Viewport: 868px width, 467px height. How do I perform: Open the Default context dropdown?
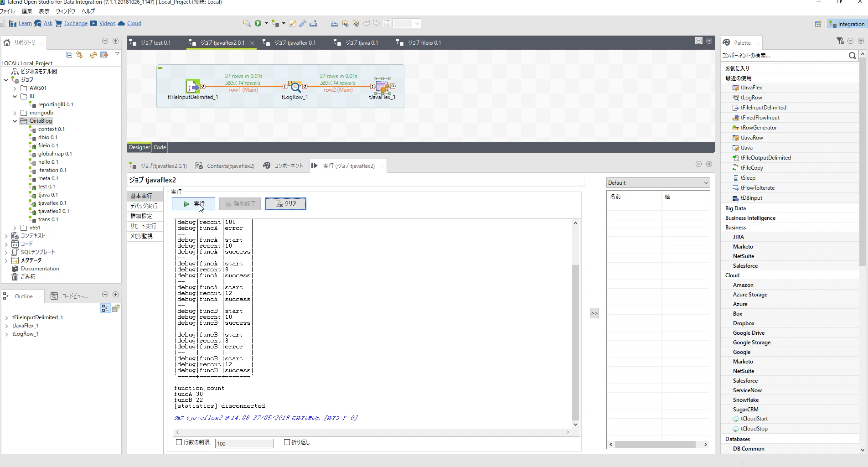(x=658, y=183)
